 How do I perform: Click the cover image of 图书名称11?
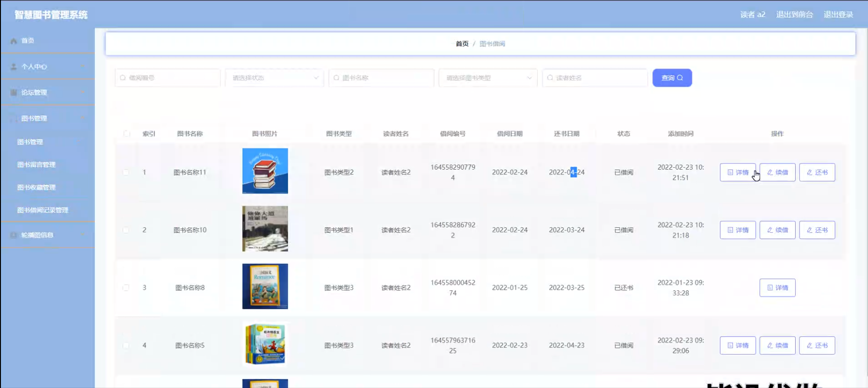(x=265, y=171)
